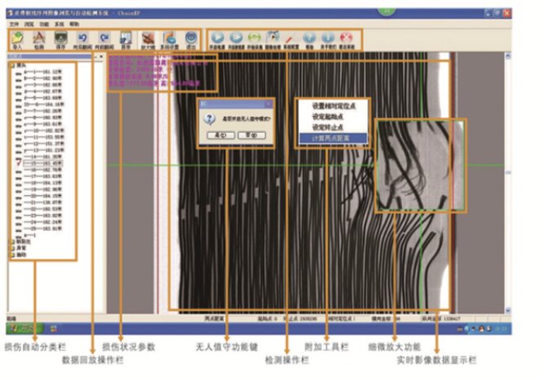Open 系统设置 (System Settings) from toolbar

coord(170,40)
